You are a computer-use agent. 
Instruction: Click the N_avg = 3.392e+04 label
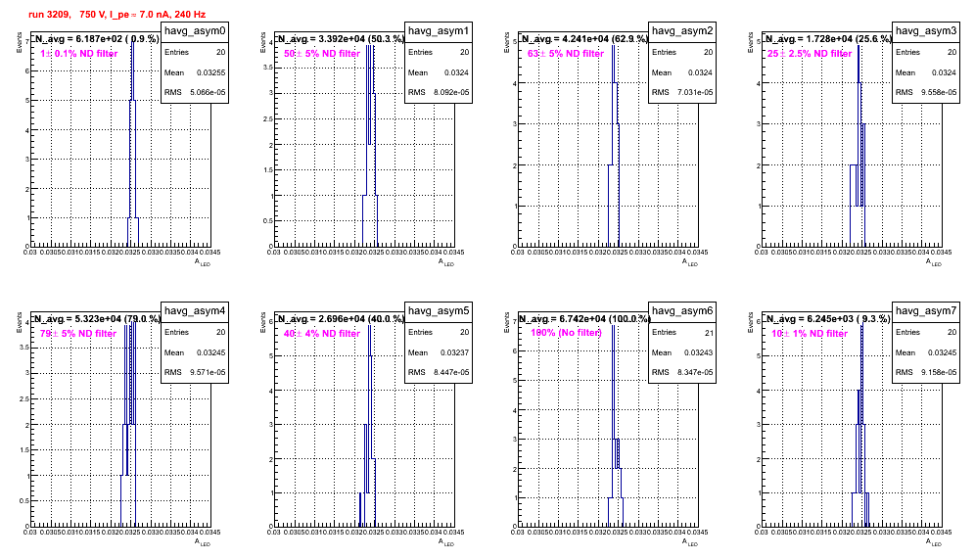(x=341, y=38)
